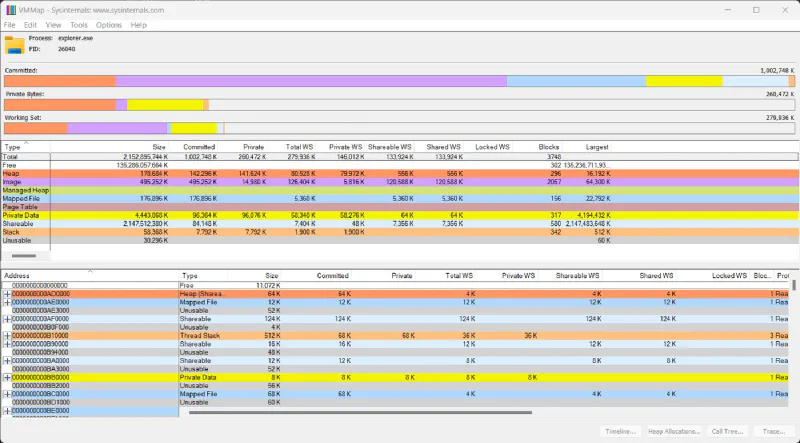Click the explorer.exe process folder icon

coord(15,45)
